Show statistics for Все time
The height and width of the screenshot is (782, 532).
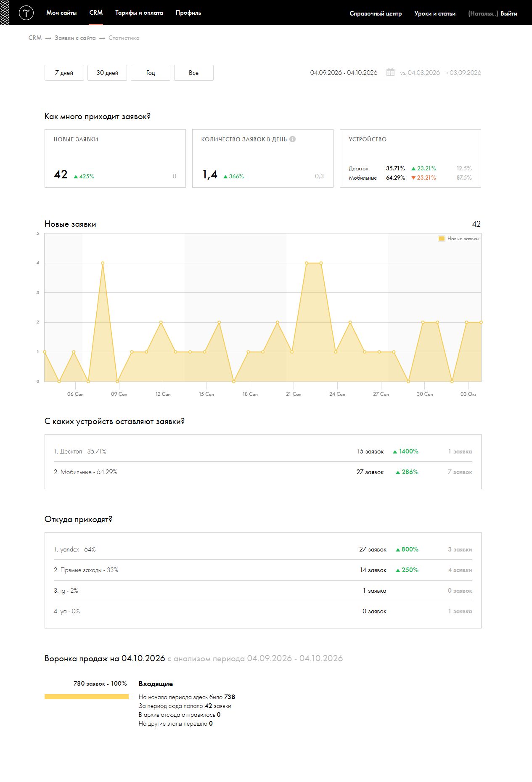(194, 73)
